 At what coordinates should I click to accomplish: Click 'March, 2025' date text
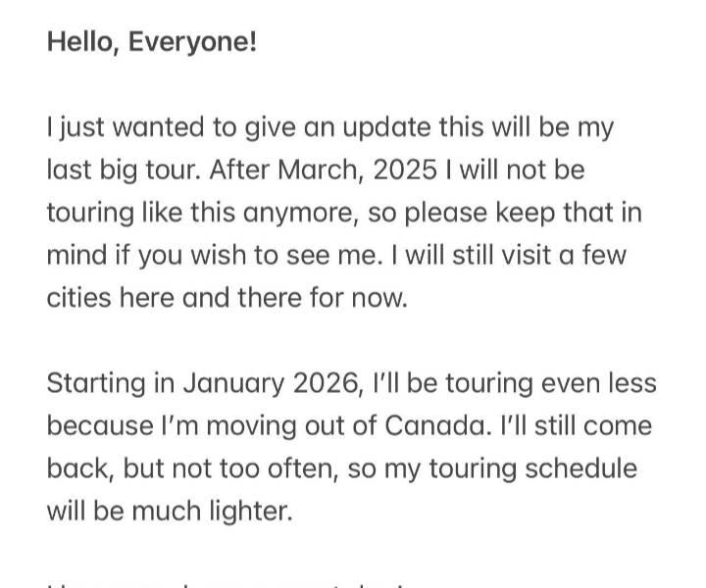358,171
